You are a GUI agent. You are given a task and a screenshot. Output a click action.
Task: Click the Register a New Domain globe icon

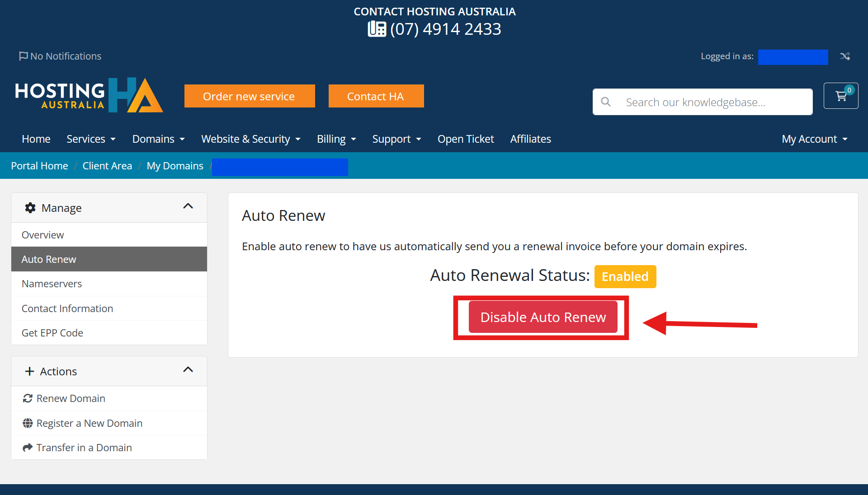pos(28,423)
